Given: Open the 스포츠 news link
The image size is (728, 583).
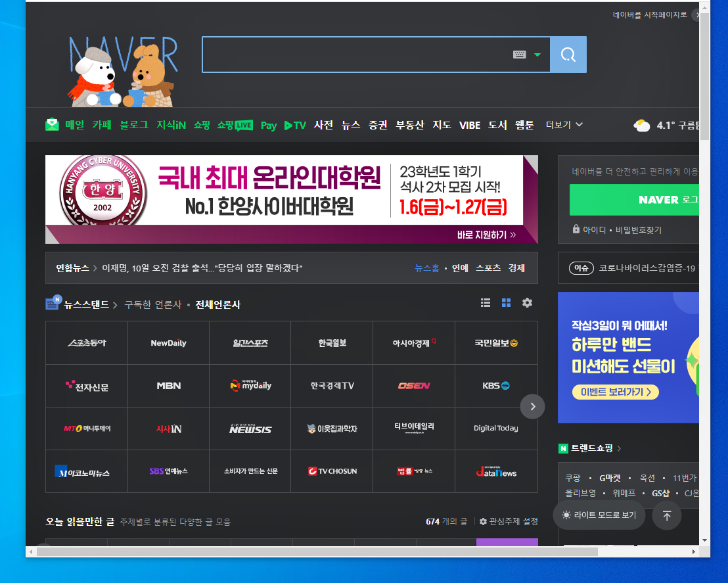Looking at the screenshot, I should (488, 268).
